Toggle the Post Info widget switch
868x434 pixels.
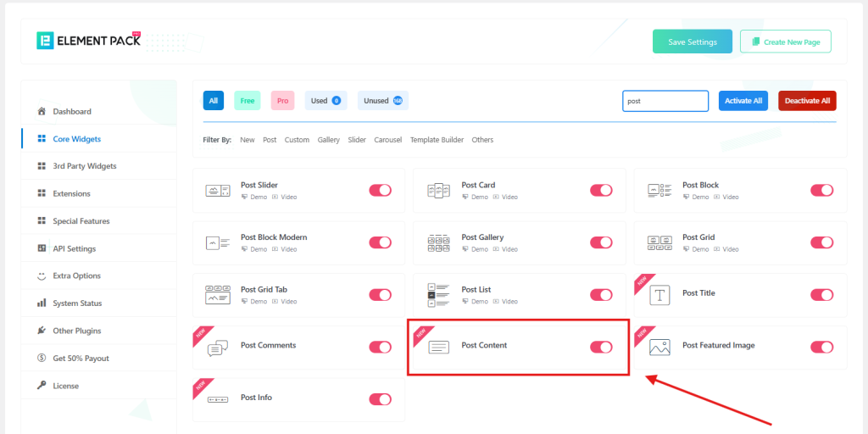380,399
